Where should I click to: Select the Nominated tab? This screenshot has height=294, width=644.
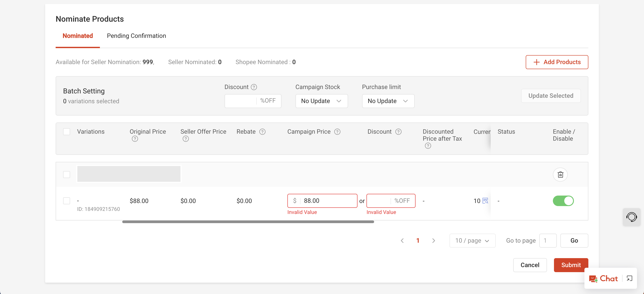click(x=78, y=36)
